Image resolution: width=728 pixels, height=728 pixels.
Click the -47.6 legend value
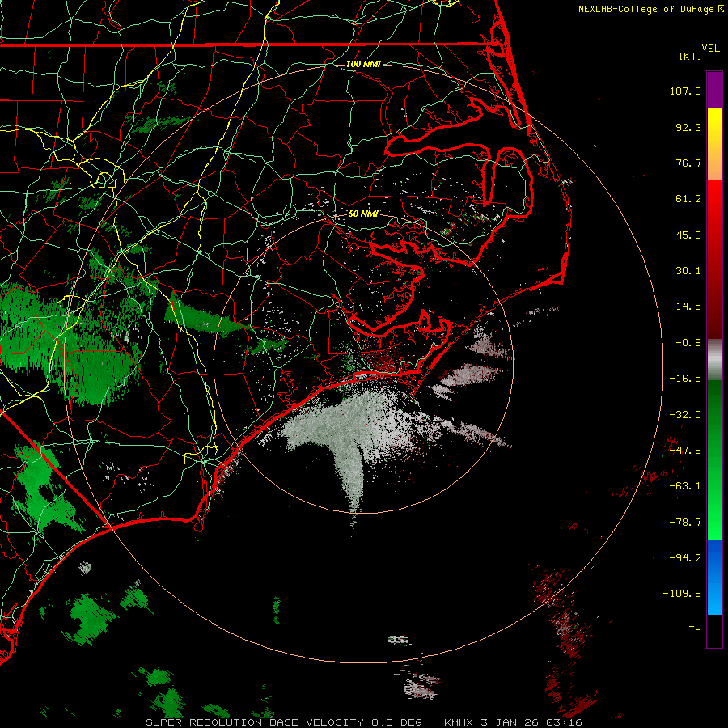tap(685, 451)
